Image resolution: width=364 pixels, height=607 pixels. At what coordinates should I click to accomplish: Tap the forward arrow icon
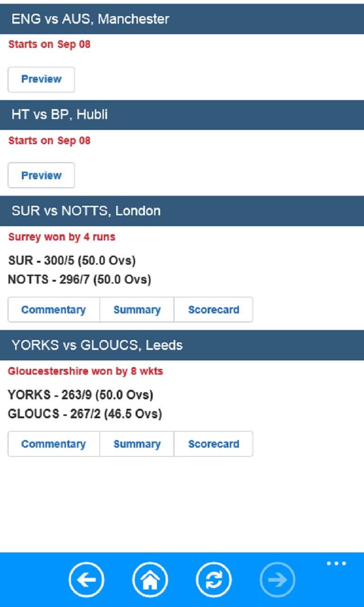pos(277,579)
